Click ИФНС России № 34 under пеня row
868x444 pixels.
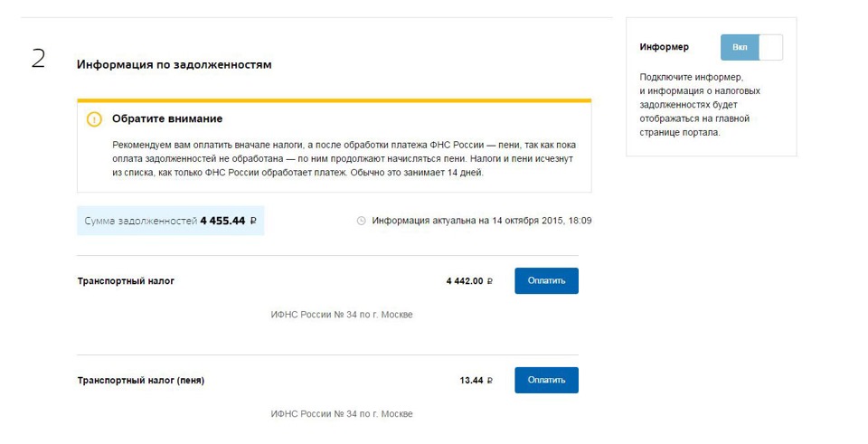pyautogui.click(x=342, y=414)
